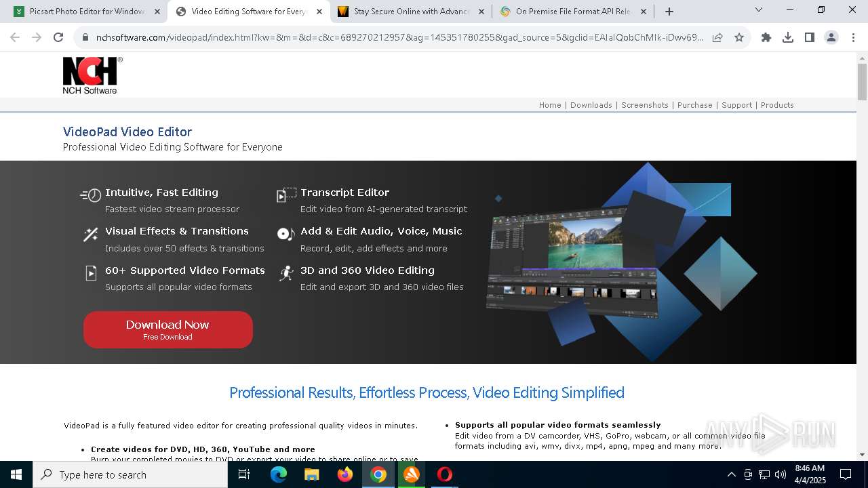868x488 pixels.
Task: Show hidden system tray icons
Action: point(731,474)
